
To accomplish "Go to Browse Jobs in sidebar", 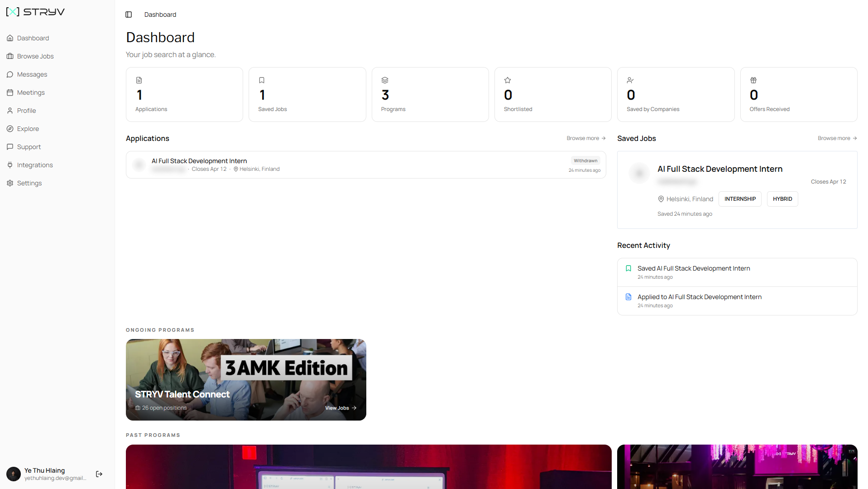I will click(35, 56).
